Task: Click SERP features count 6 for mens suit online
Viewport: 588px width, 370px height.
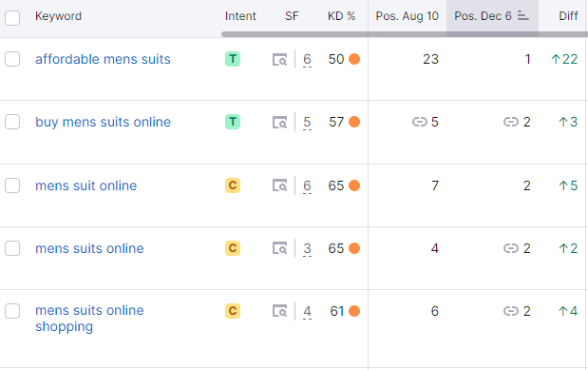Action: click(307, 185)
